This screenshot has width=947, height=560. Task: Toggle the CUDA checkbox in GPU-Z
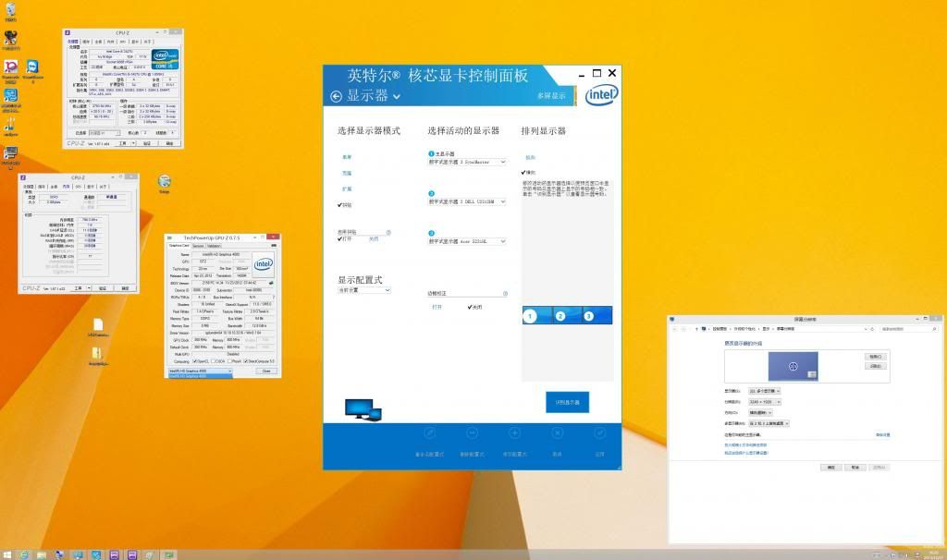coord(213,361)
